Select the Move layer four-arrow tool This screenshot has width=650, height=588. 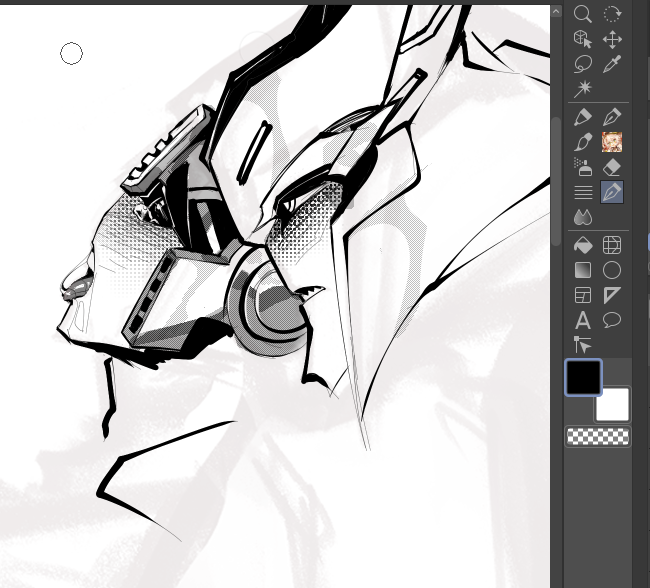tap(612, 39)
